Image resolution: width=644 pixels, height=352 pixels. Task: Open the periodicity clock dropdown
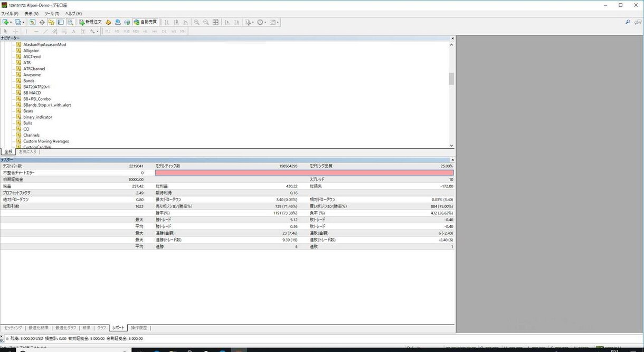coord(262,22)
